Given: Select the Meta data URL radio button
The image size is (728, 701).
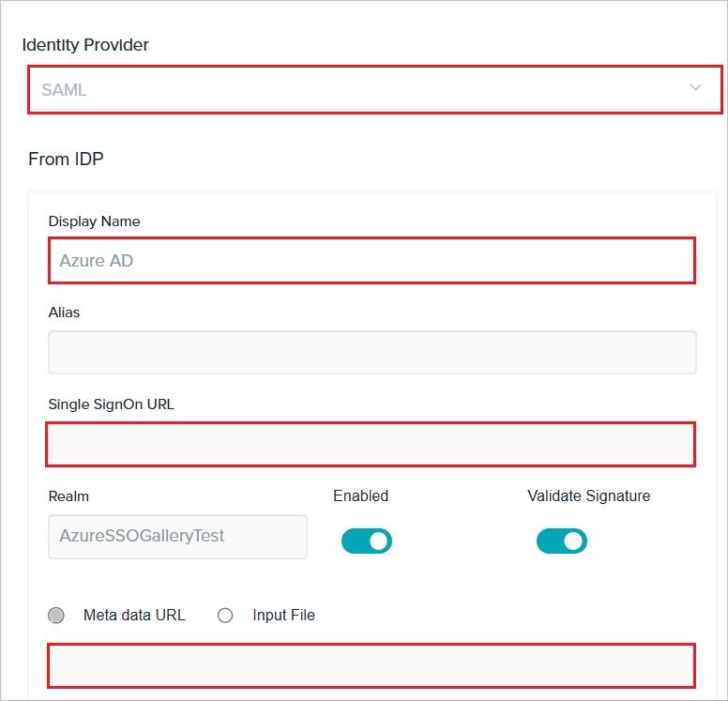Looking at the screenshot, I should pyautogui.click(x=56, y=616).
